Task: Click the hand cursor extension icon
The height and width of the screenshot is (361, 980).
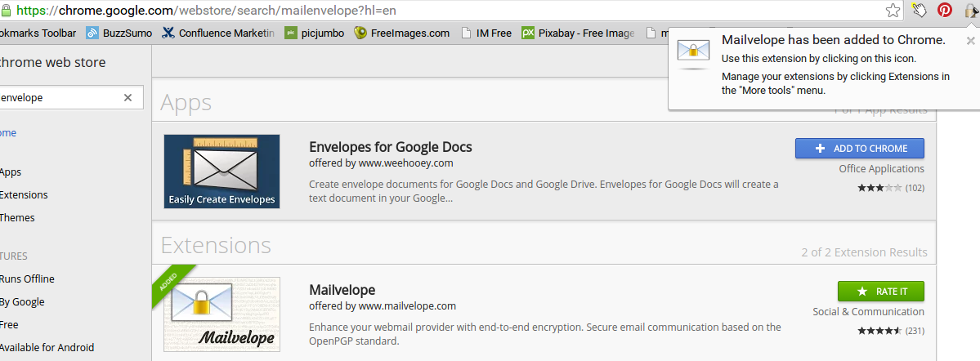Action: pos(918,10)
